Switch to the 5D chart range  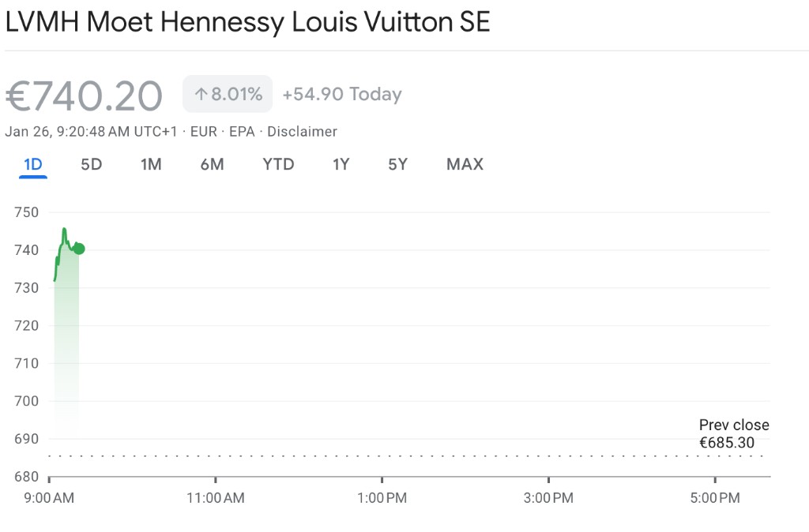tap(92, 164)
